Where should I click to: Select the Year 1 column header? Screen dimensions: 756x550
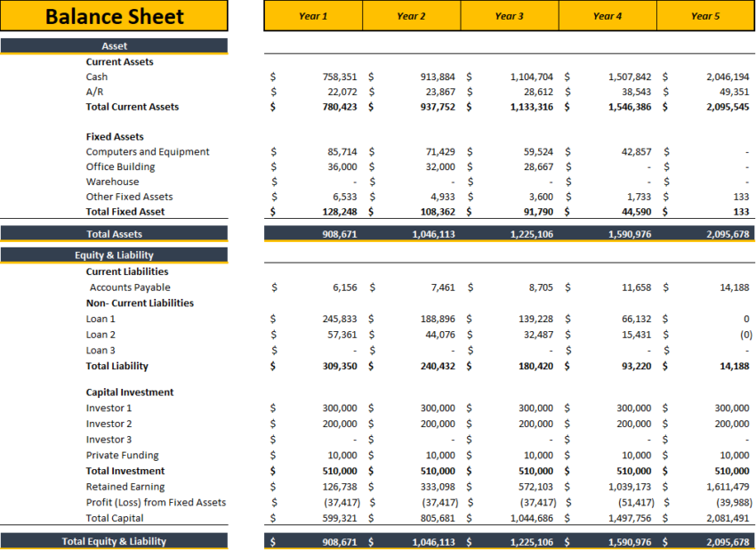pyautogui.click(x=313, y=16)
